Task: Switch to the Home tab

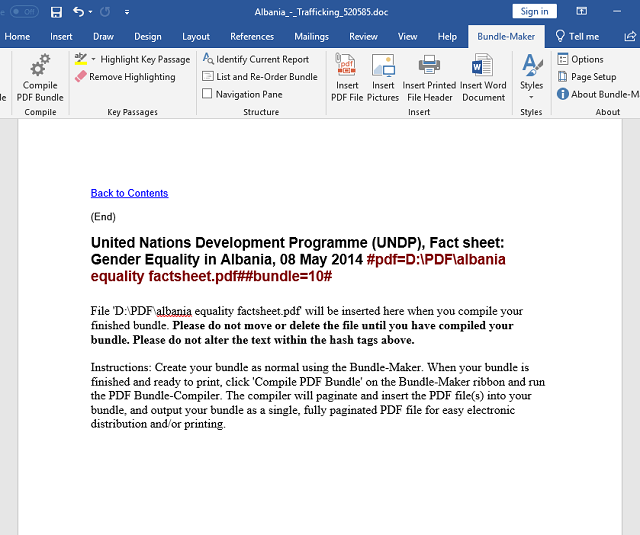Action: 17,36
